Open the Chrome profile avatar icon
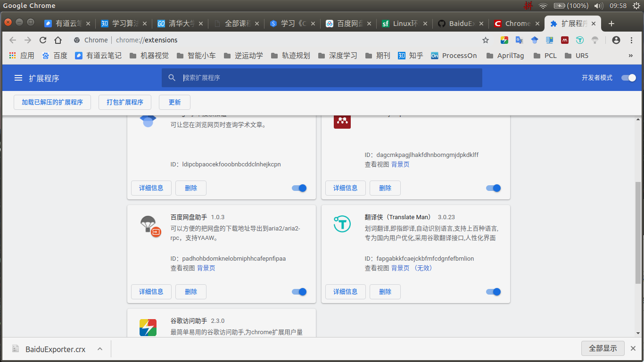The height and width of the screenshot is (362, 644). point(616,40)
